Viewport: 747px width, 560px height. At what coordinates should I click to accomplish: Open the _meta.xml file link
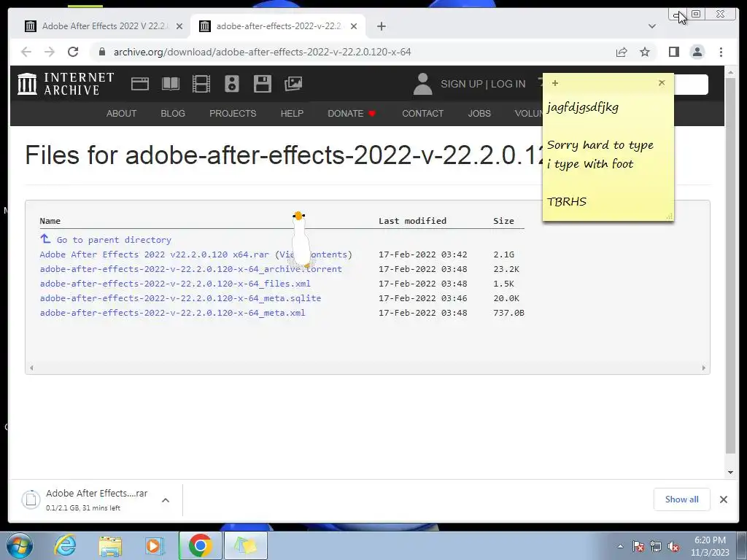pos(172,313)
